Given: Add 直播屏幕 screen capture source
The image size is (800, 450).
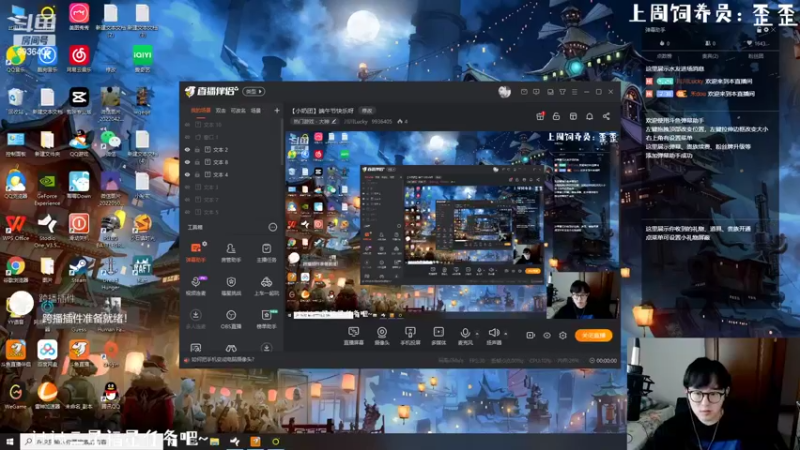Looking at the screenshot, I should pos(354,336).
